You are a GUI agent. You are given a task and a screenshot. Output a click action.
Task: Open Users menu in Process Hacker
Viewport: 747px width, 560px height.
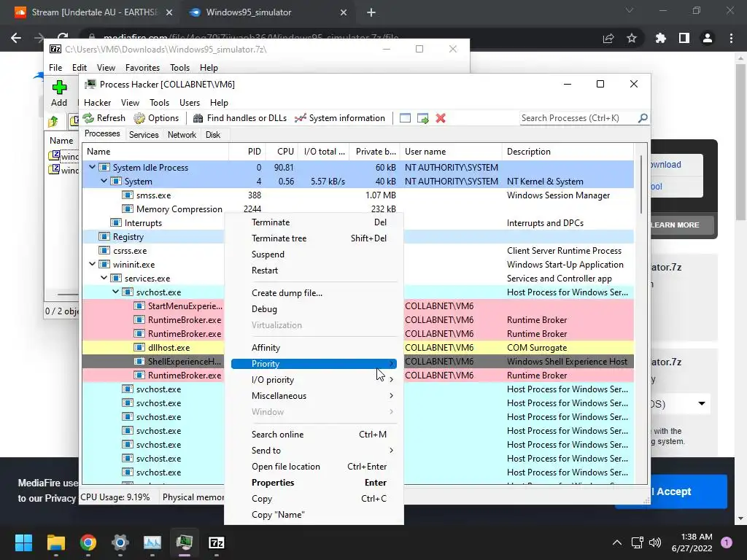[x=190, y=102]
